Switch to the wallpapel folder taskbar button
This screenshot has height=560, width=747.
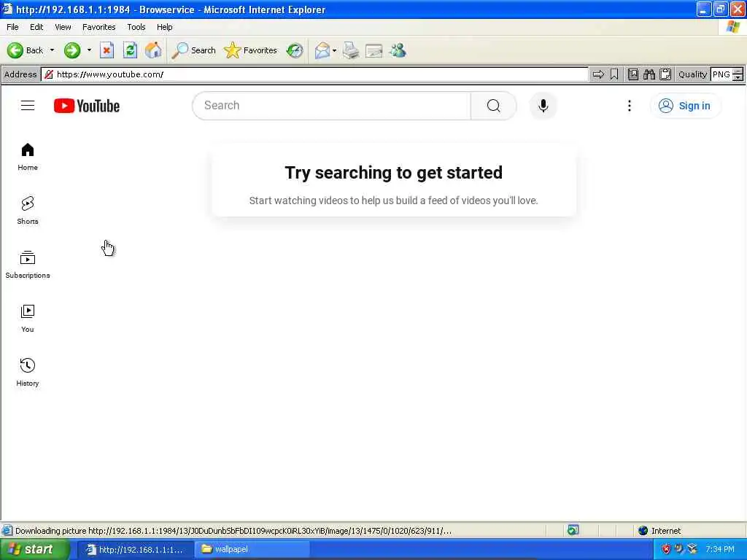252,549
